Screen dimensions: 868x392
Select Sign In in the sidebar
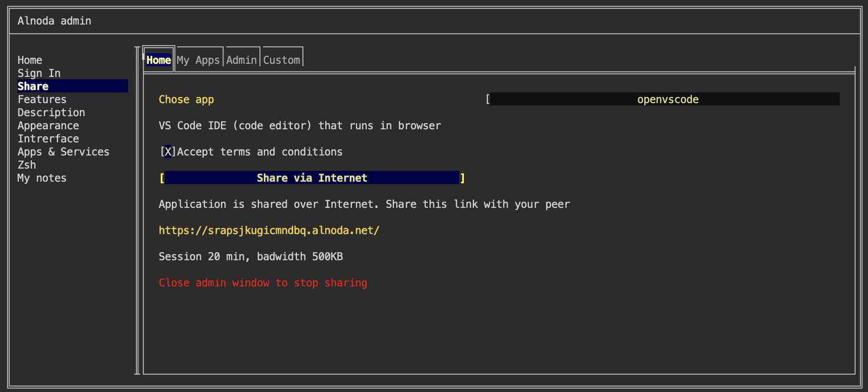coord(39,73)
